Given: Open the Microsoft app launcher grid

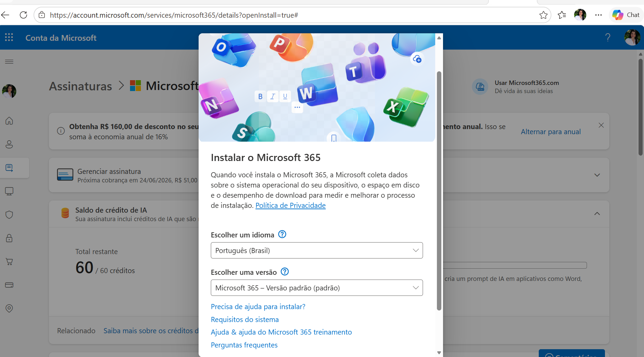Looking at the screenshot, I should [x=9, y=37].
